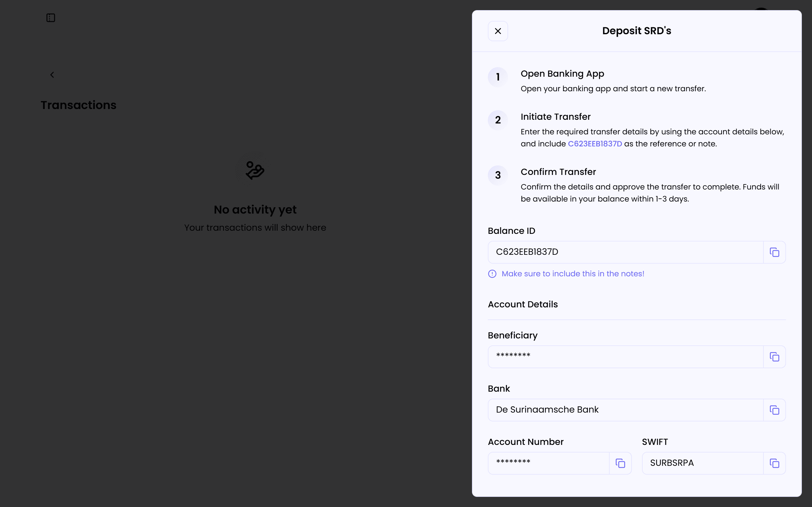Click step 2 Initiate Transfer heading
Screen dimensions: 812x507
coord(555,116)
